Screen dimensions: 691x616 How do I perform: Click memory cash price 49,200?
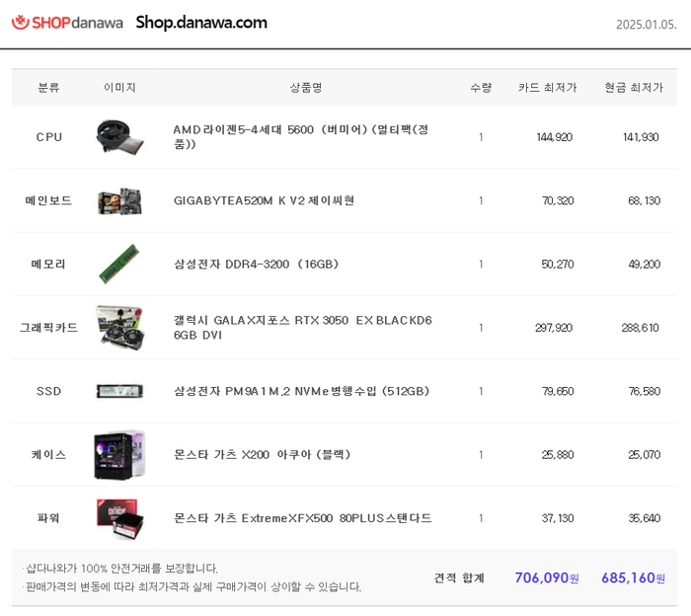tap(644, 264)
